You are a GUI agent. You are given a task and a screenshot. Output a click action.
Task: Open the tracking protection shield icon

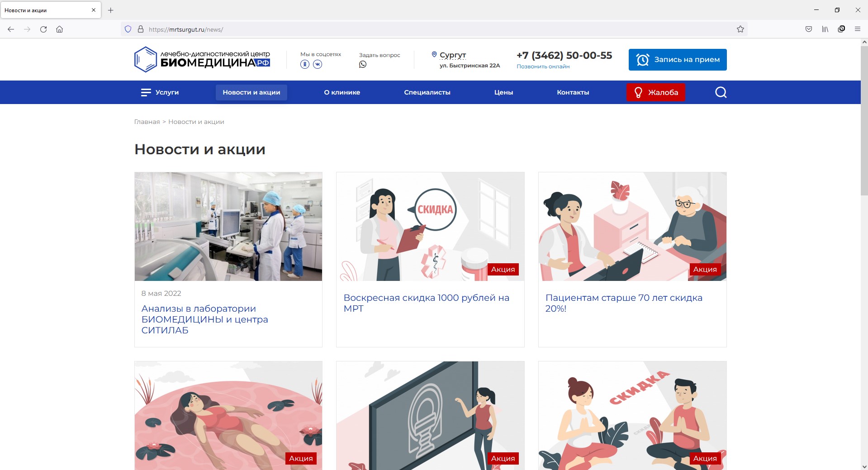128,29
